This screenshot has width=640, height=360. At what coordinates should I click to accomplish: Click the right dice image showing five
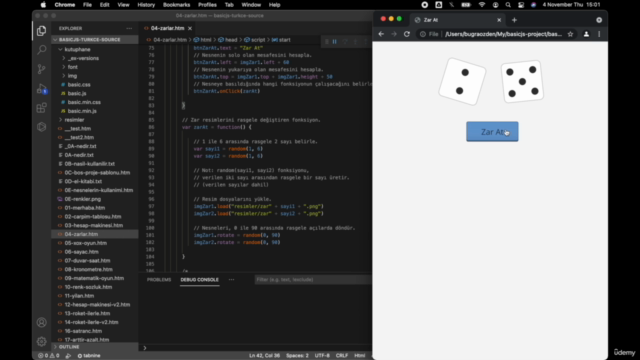[522, 82]
